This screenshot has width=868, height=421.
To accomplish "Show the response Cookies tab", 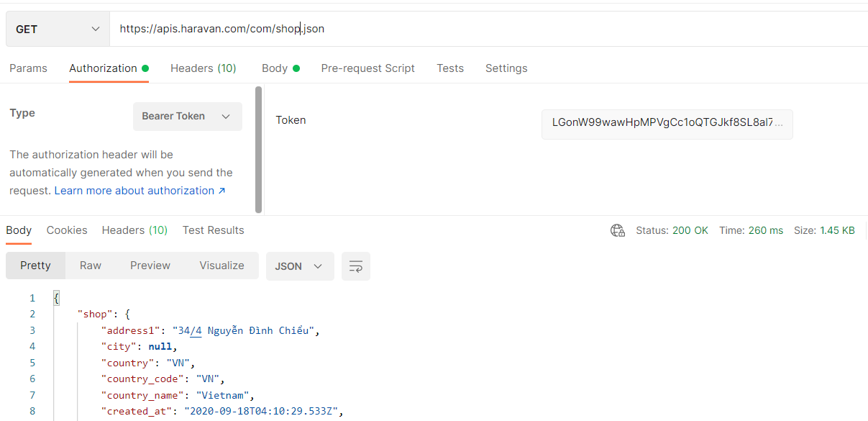I will [x=67, y=230].
